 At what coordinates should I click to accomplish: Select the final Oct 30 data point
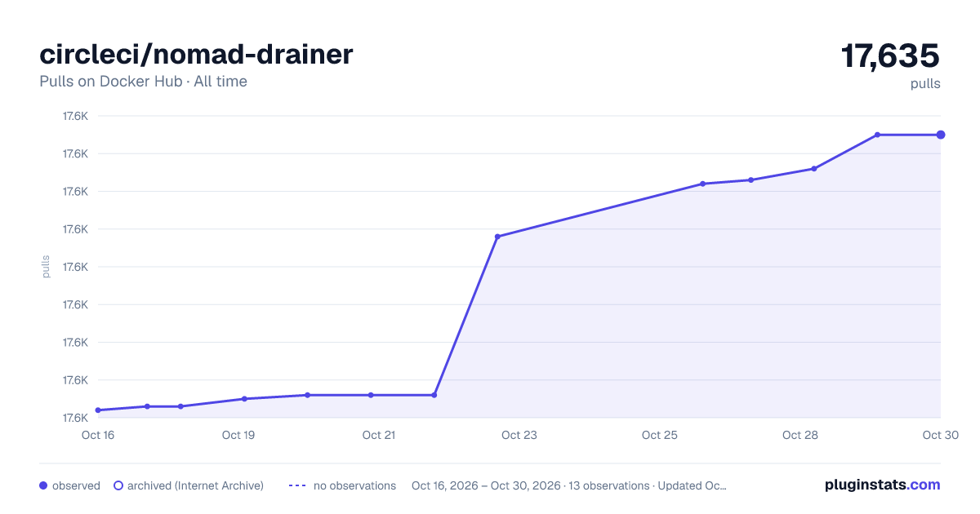(x=941, y=135)
